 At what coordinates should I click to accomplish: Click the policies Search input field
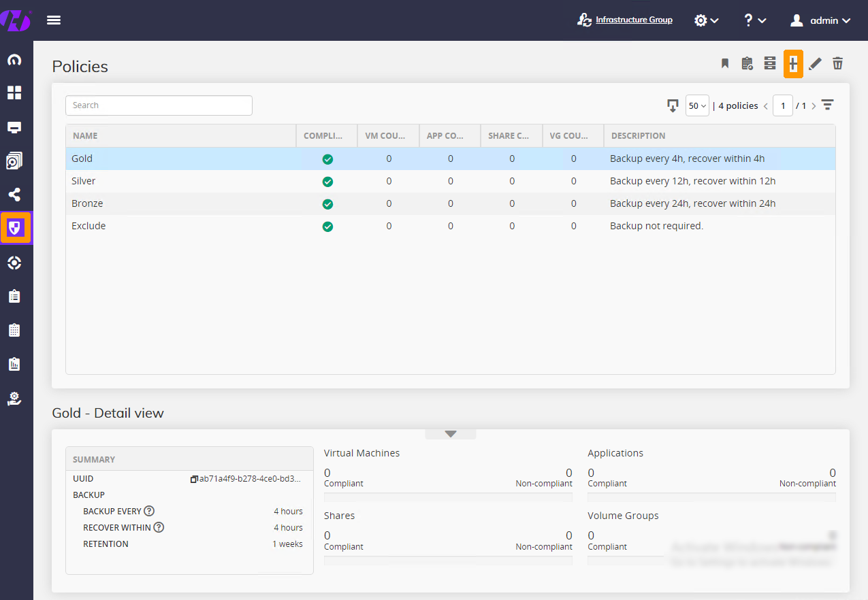coord(159,105)
